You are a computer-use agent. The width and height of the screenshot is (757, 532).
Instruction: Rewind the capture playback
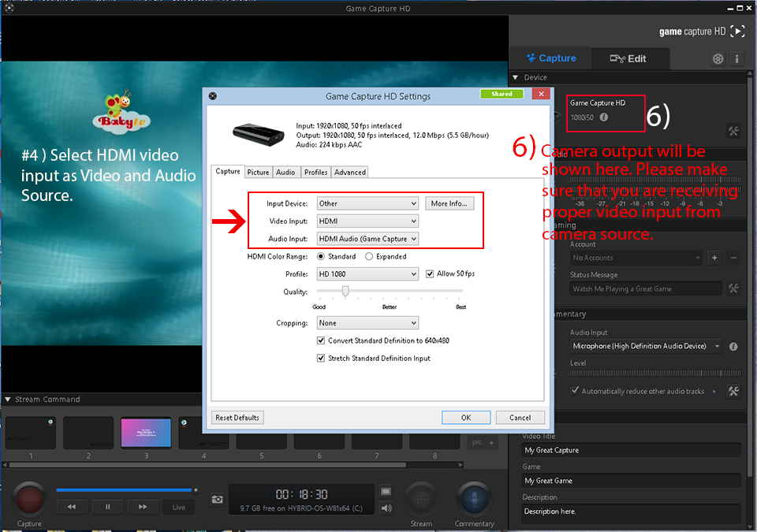click(x=72, y=507)
